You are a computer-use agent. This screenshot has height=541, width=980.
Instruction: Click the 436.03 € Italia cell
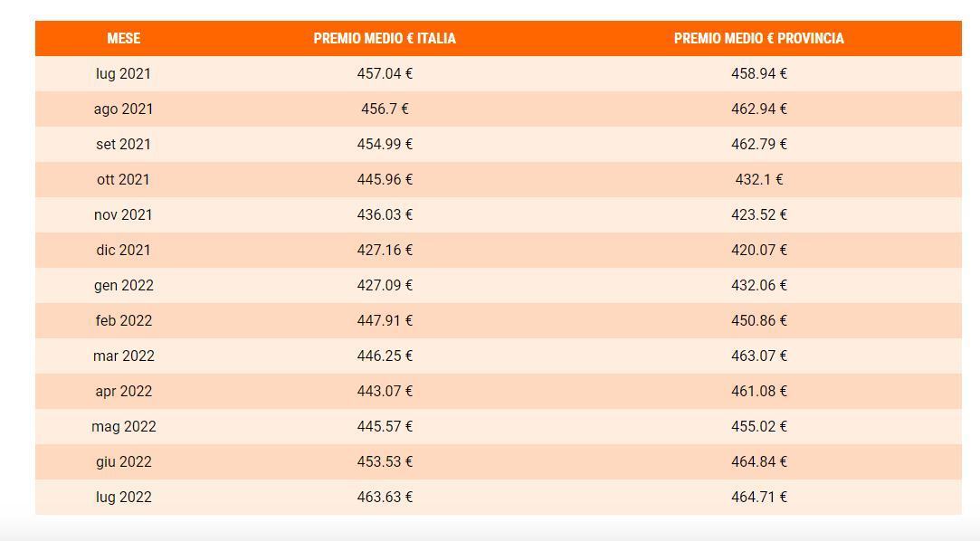coord(385,214)
